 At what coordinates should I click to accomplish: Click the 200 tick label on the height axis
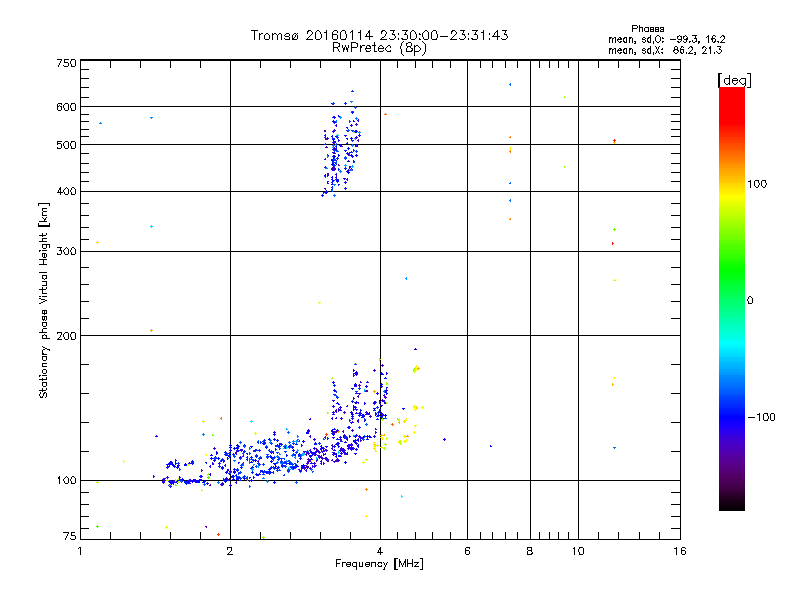pos(66,335)
